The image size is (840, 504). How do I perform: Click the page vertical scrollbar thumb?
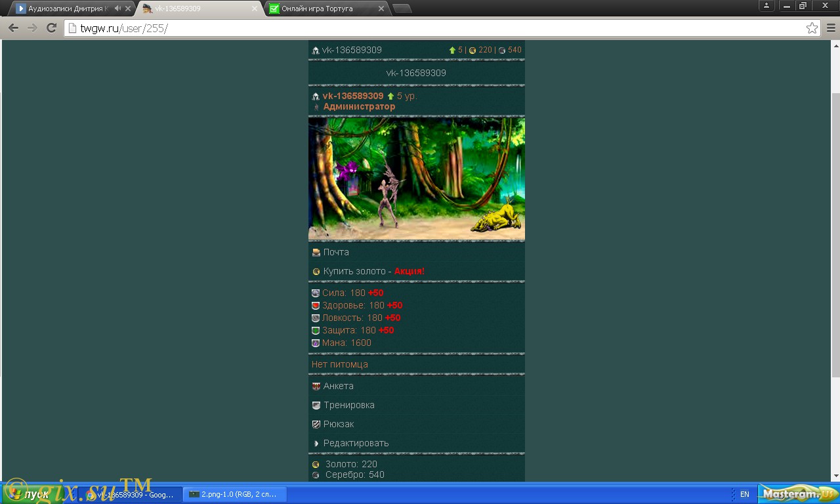pos(835,234)
